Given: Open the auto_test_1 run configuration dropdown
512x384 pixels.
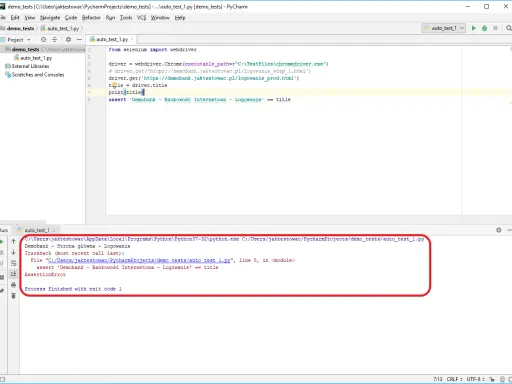Looking at the screenshot, I should 444,28.
